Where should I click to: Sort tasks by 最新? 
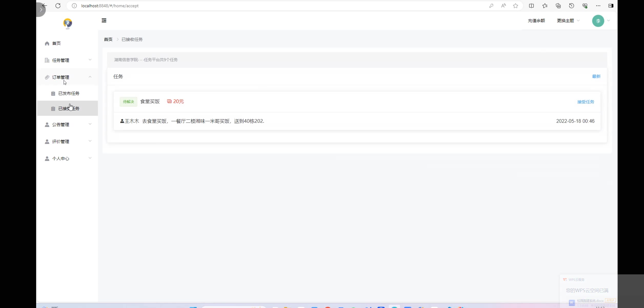(x=596, y=76)
